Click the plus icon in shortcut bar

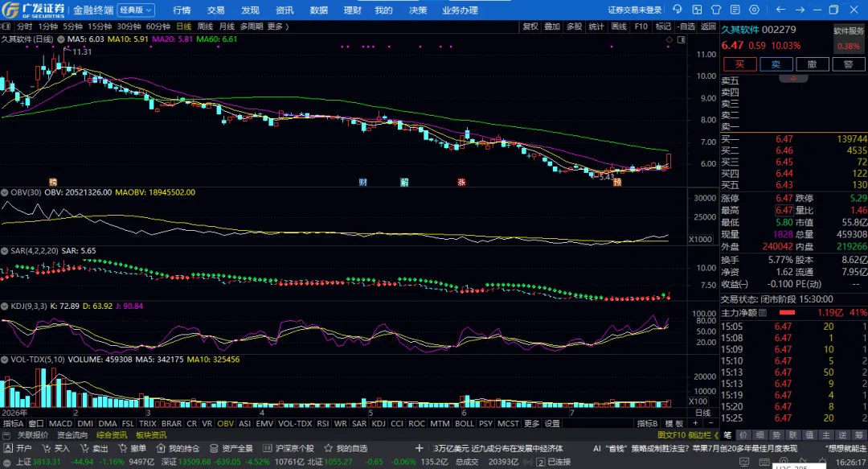pyautogui.click(x=419, y=448)
